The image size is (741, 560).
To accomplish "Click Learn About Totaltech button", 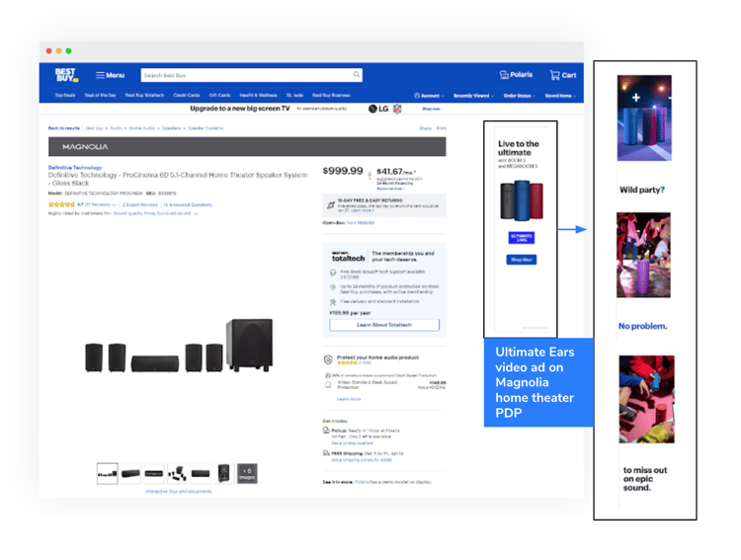I will tap(384, 325).
